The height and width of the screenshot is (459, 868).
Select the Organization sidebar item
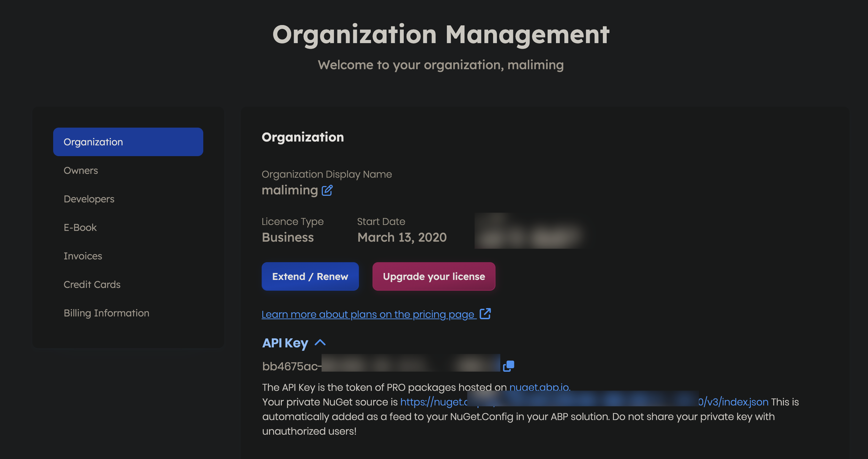click(x=128, y=142)
